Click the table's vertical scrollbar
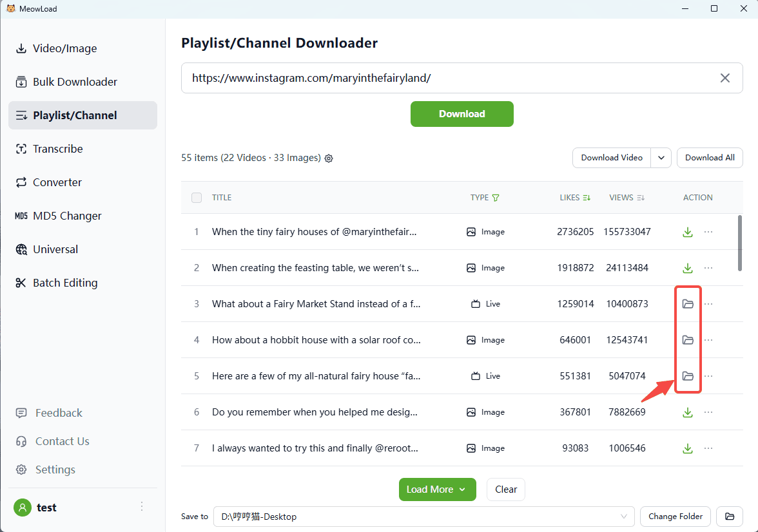Viewport: 758px width, 532px height. click(740, 242)
